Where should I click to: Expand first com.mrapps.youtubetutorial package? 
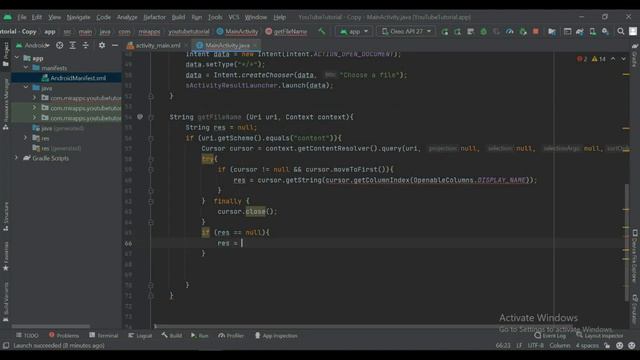(x=35, y=98)
